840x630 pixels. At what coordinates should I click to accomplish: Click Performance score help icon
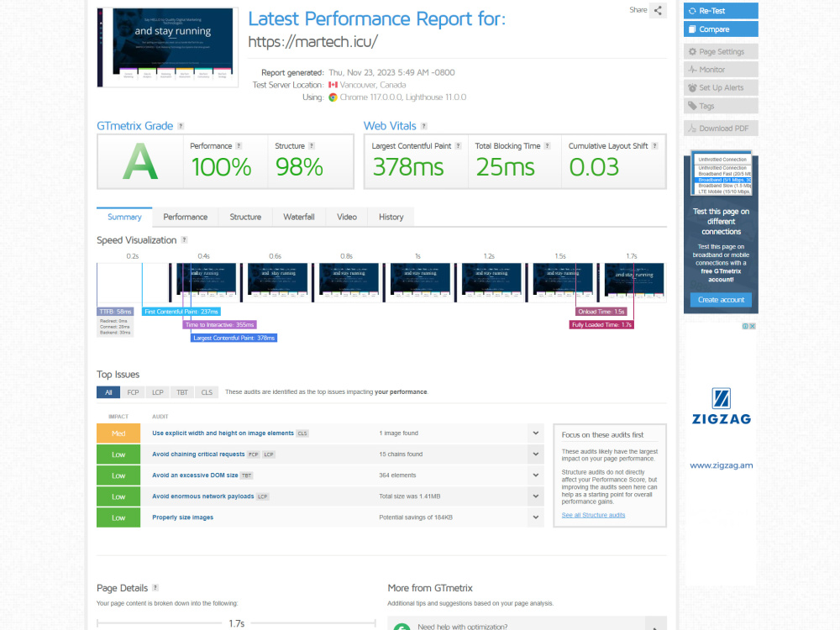pos(239,145)
